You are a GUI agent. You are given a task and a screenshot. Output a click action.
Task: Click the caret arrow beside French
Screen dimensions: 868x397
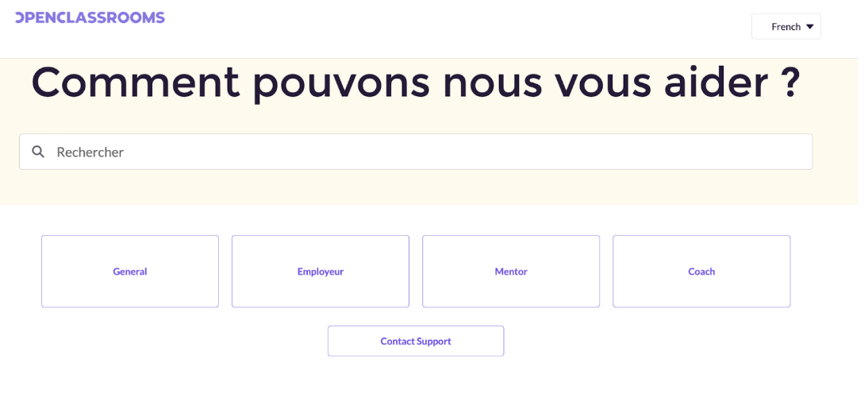[810, 26]
